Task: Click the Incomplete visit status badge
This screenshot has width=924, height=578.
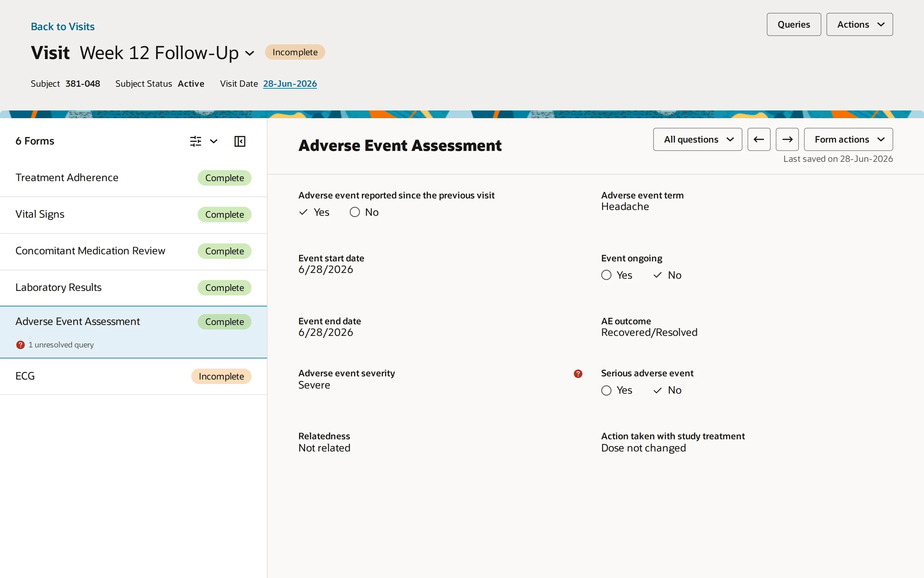Action: 295,52
